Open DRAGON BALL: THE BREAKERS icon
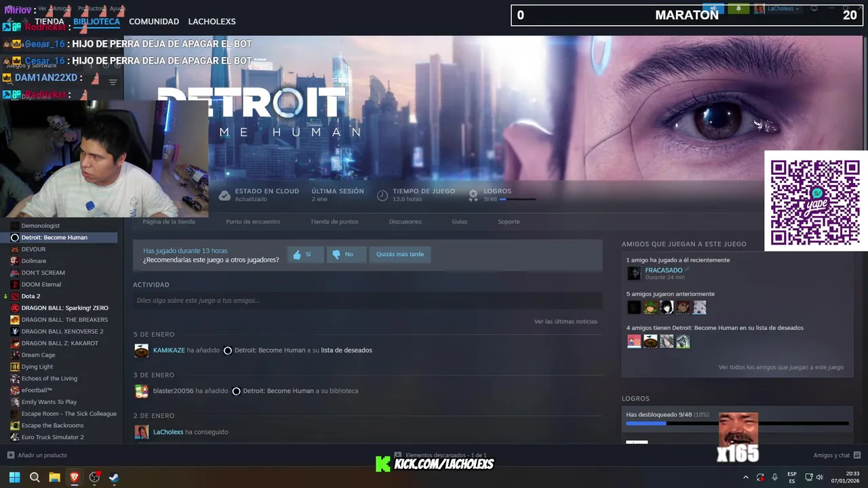Viewport: 868px width, 488px height. tap(15, 320)
